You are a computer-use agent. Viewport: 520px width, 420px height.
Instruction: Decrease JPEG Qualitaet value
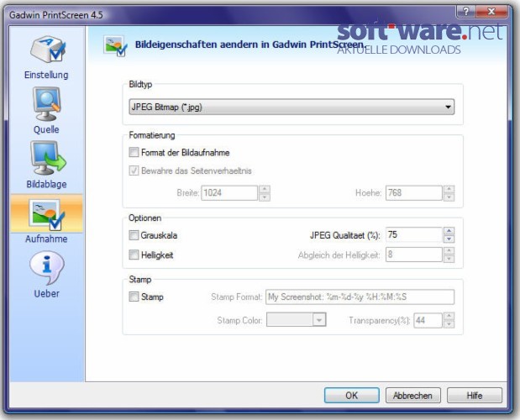[449, 239]
